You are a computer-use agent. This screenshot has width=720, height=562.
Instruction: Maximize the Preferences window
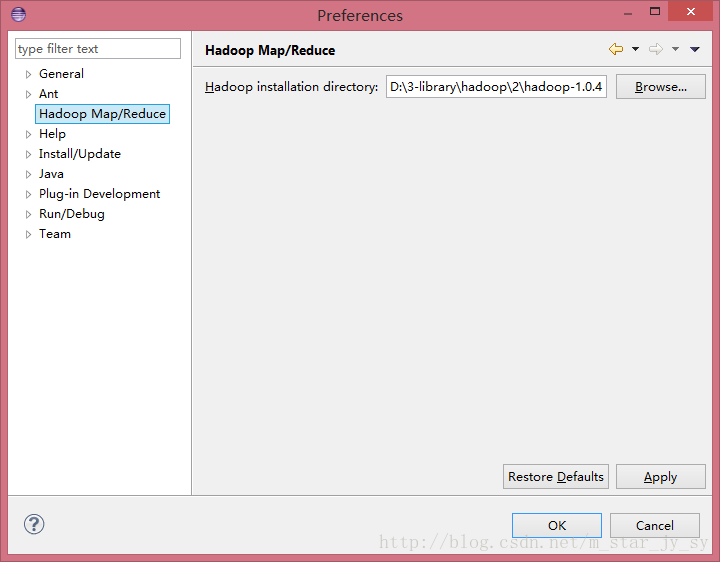point(655,11)
